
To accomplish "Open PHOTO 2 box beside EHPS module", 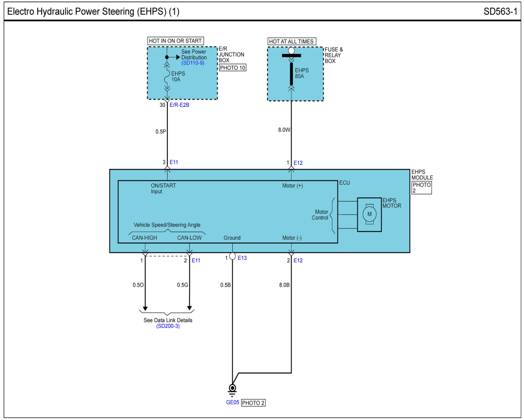I will 421,188.
